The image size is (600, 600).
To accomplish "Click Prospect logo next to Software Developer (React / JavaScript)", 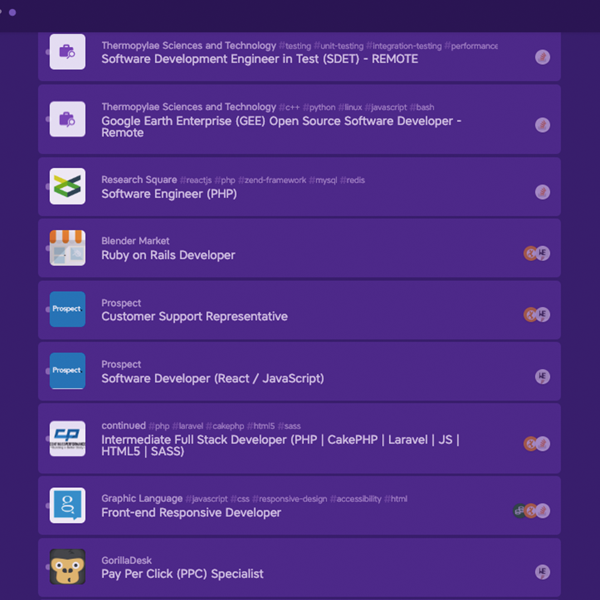I will [67, 371].
